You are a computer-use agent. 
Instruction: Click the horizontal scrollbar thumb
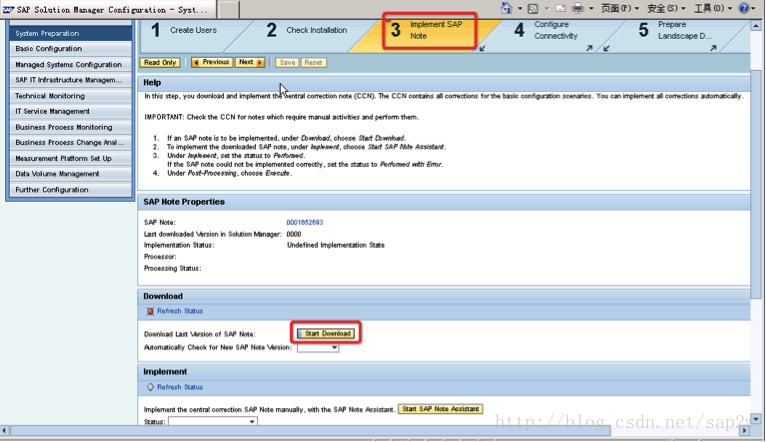coord(310,431)
